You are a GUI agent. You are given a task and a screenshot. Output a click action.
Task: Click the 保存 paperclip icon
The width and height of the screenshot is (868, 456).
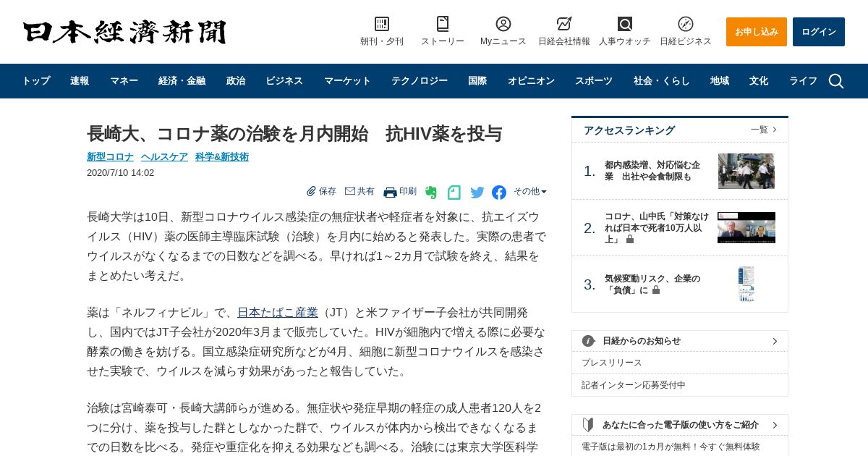(311, 191)
